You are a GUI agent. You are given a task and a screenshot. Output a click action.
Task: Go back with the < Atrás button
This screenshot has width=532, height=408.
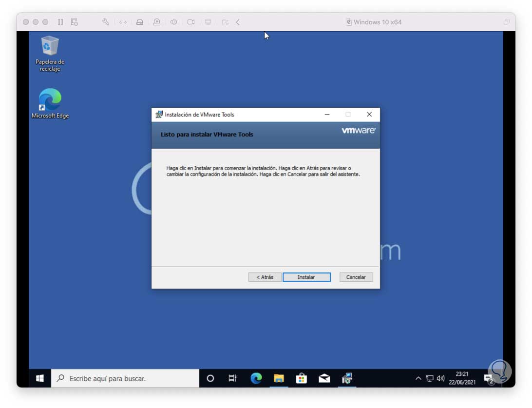coord(265,277)
